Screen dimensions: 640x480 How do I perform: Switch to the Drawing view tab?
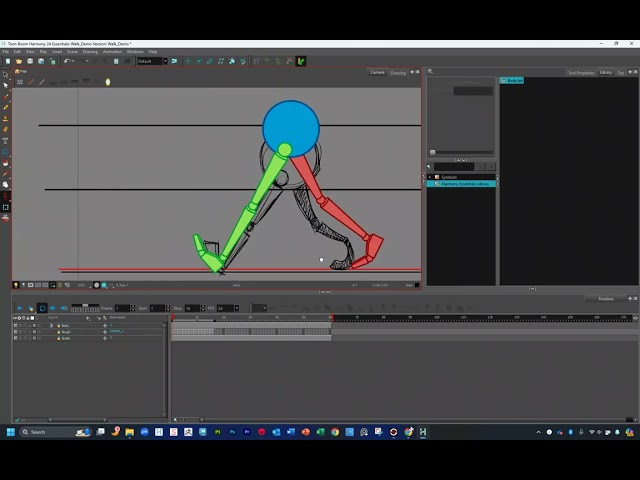pos(398,73)
